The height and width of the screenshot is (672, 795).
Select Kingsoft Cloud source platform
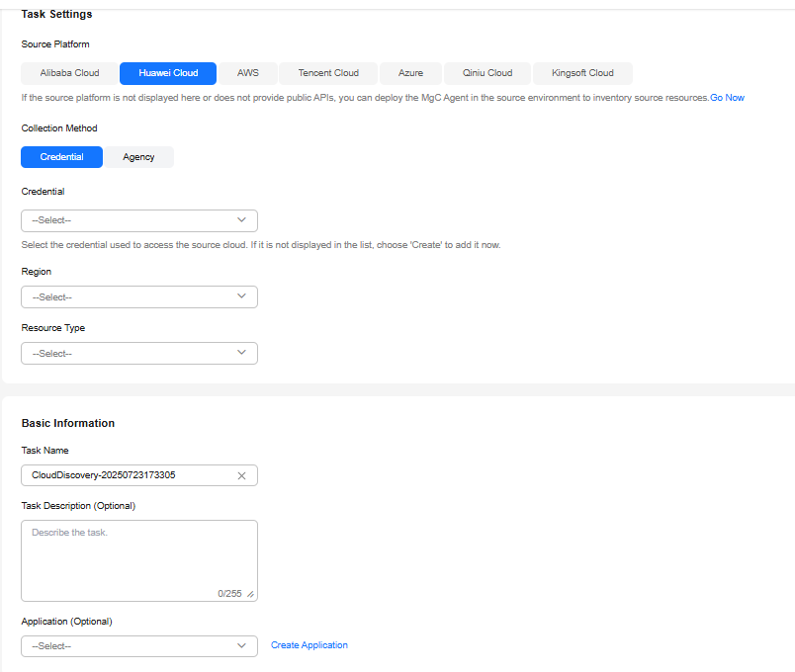click(582, 73)
